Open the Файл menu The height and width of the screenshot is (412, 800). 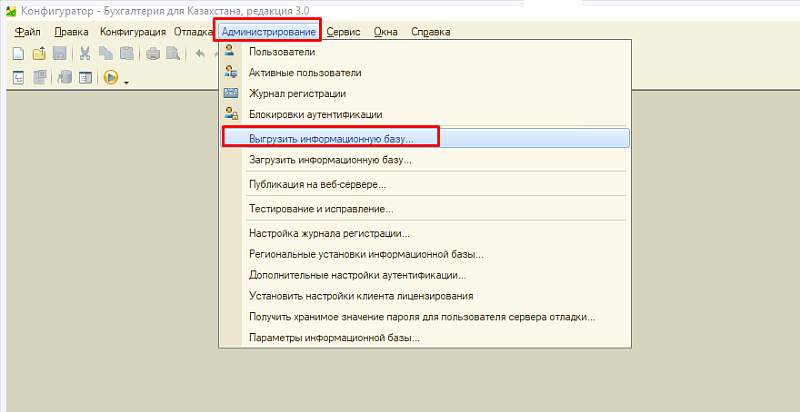pos(27,31)
